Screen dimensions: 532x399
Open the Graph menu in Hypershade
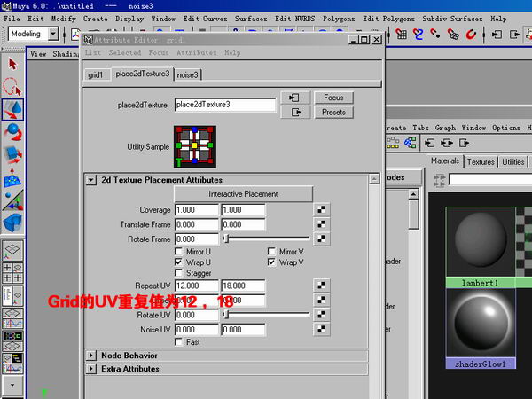click(x=445, y=128)
